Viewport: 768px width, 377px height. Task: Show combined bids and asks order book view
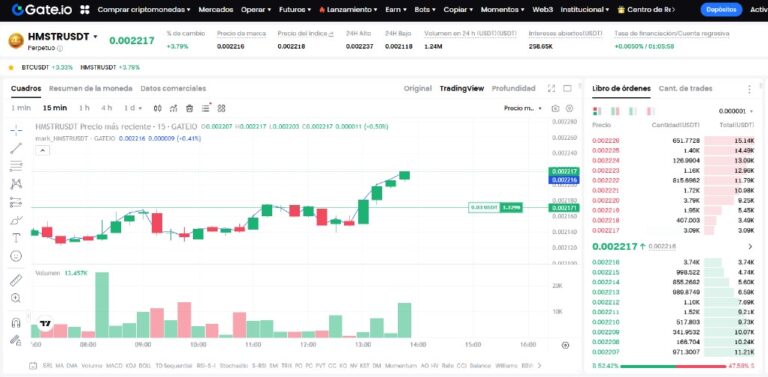[597, 111]
